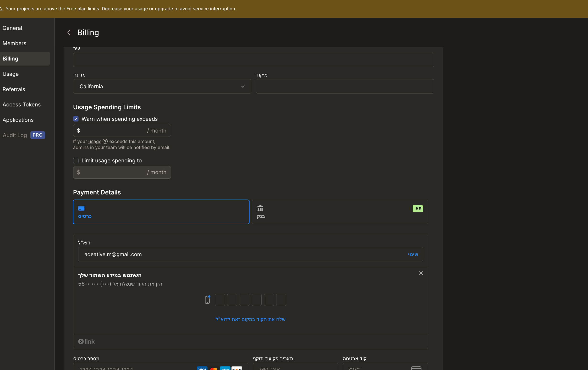Open the Usage sidebar item
The height and width of the screenshot is (370, 588).
tap(11, 74)
